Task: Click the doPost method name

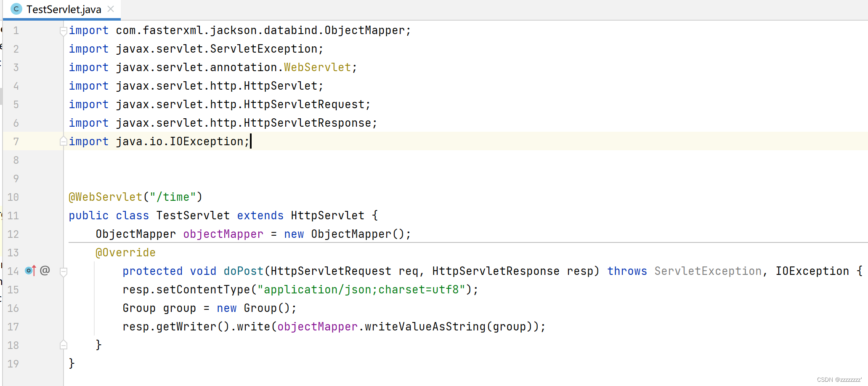Action: click(x=244, y=271)
